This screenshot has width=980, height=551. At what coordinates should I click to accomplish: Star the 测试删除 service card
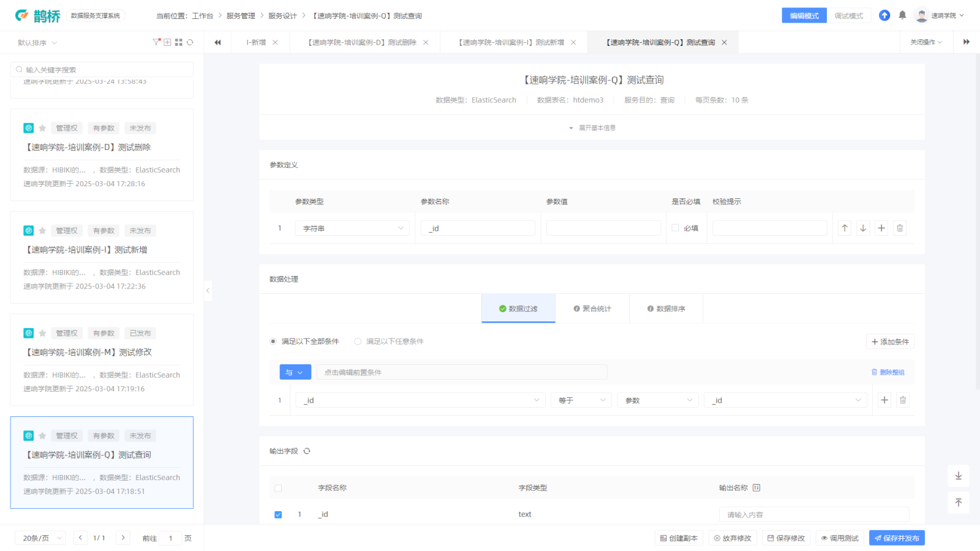tap(42, 129)
